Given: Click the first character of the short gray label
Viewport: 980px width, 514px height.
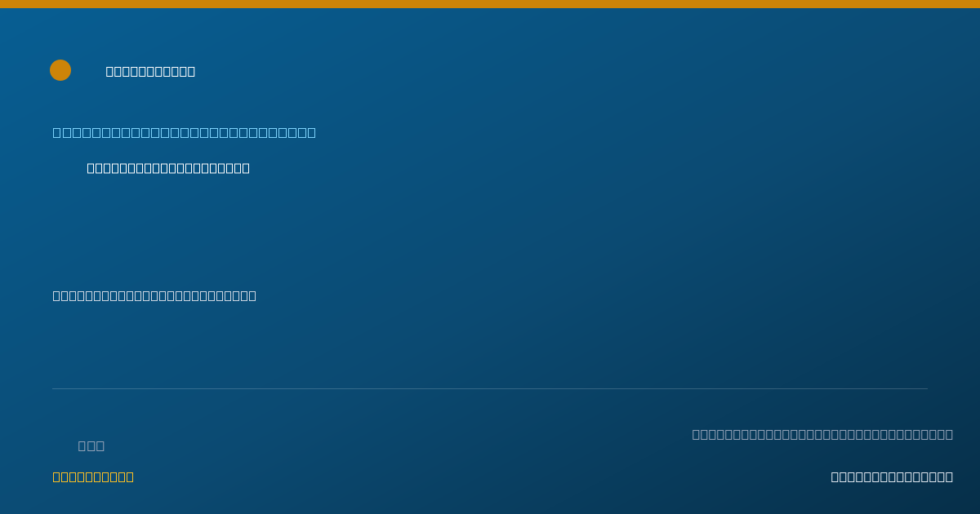Looking at the screenshot, I should coord(82,445).
